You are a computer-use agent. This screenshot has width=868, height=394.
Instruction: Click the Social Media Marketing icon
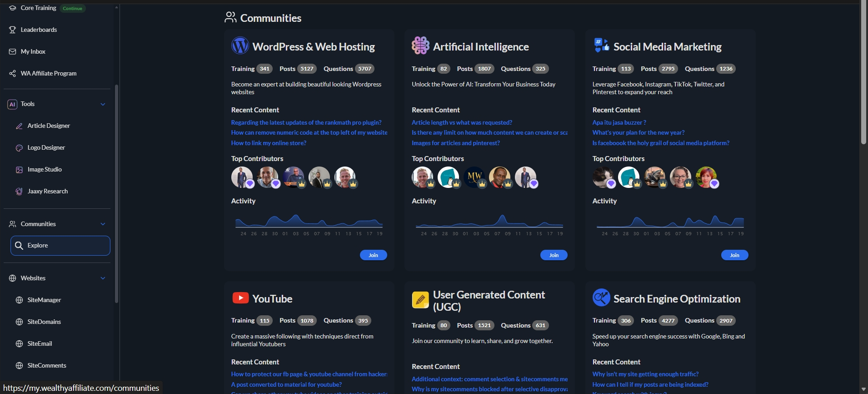click(601, 45)
